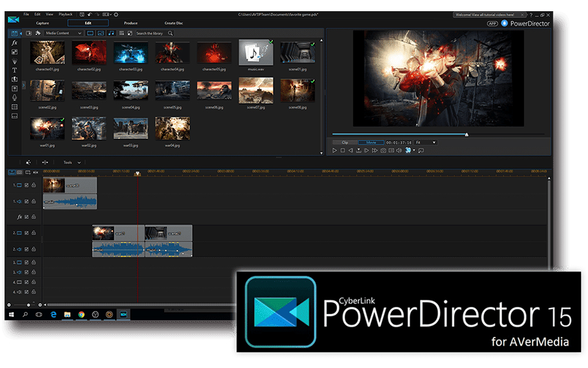Image resolution: width=588 pixels, height=368 pixels.
Task: Open the preview quality dropdown in top toolbar
Action: pos(107,14)
